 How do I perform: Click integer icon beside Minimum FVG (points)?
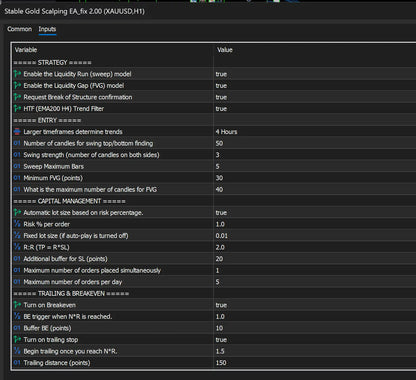(17, 178)
